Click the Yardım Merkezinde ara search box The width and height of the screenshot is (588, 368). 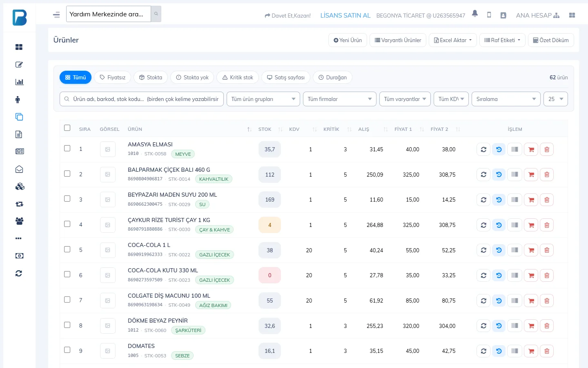[x=109, y=14]
